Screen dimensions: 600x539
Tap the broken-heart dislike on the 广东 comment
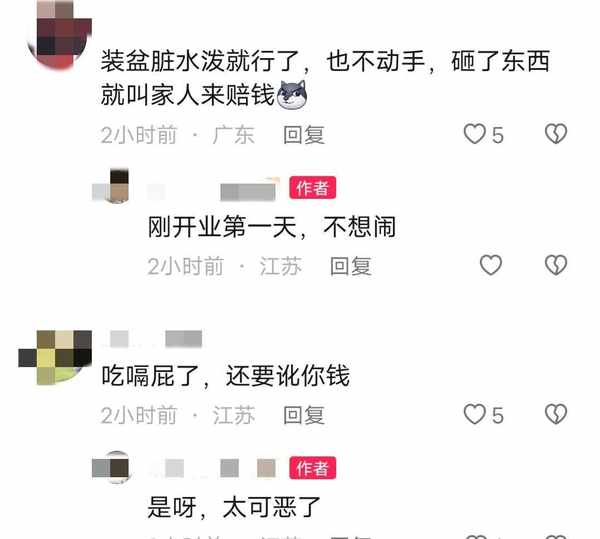click(x=556, y=134)
